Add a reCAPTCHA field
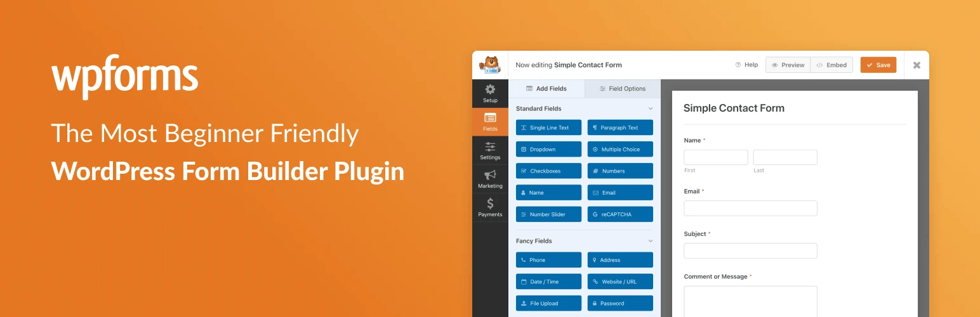980x317 pixels. tap(620, 214)
